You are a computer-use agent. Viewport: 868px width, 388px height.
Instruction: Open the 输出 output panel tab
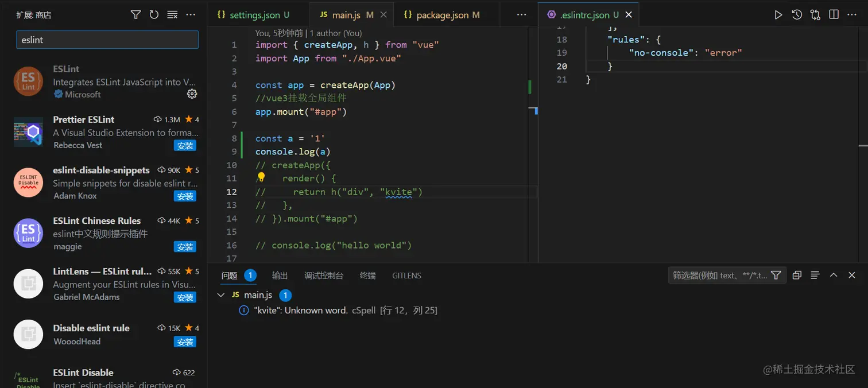pos(280,276)
